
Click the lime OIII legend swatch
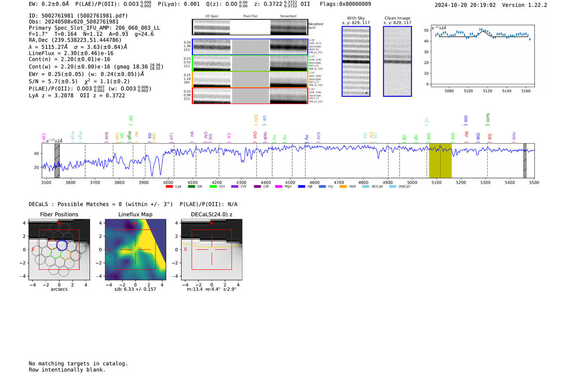[x=213, y=187]
